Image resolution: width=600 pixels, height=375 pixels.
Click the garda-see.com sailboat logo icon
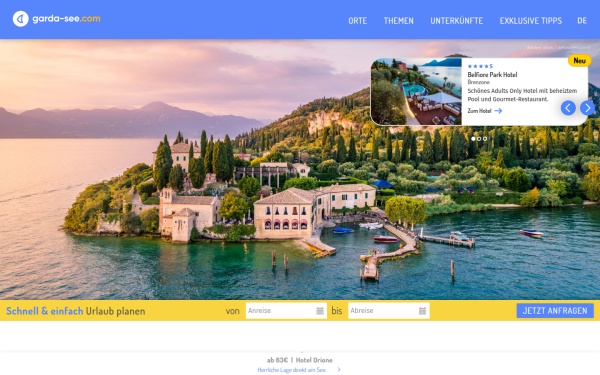(x=21, y=19)
